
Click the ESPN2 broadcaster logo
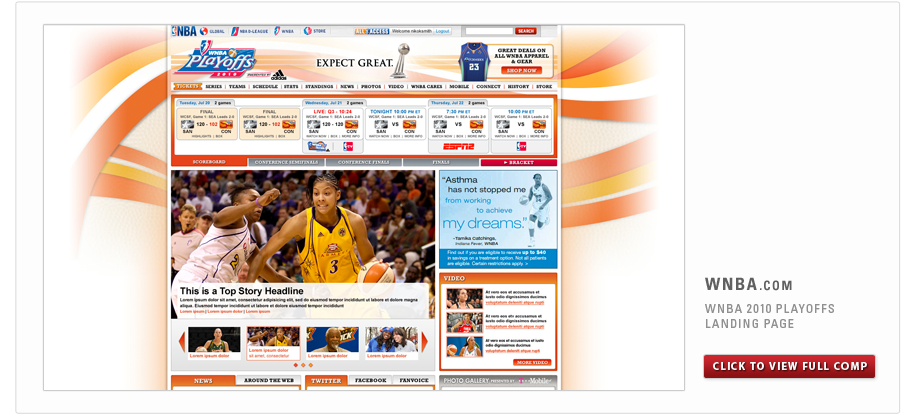453,147
